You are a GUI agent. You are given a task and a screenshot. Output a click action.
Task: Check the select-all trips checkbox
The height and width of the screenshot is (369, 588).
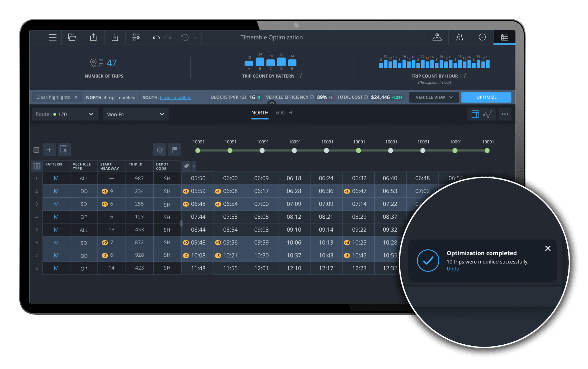[x=36, y=150]
